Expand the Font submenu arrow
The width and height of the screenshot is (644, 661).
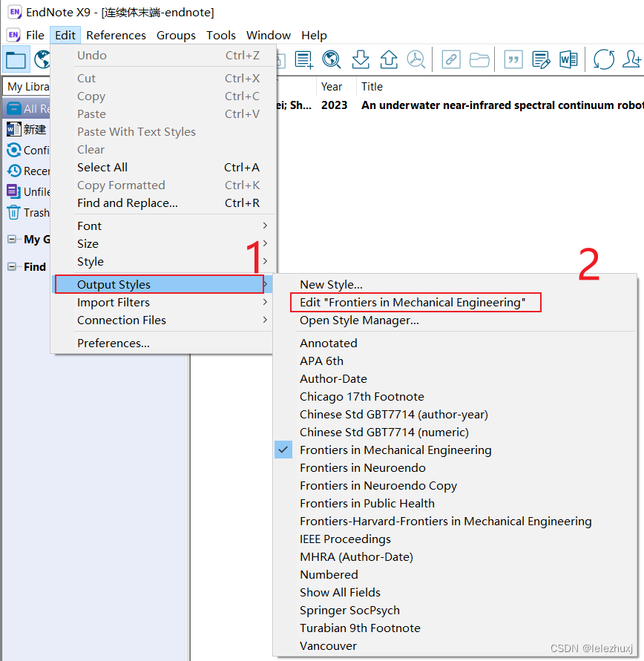tap(265, 226)
